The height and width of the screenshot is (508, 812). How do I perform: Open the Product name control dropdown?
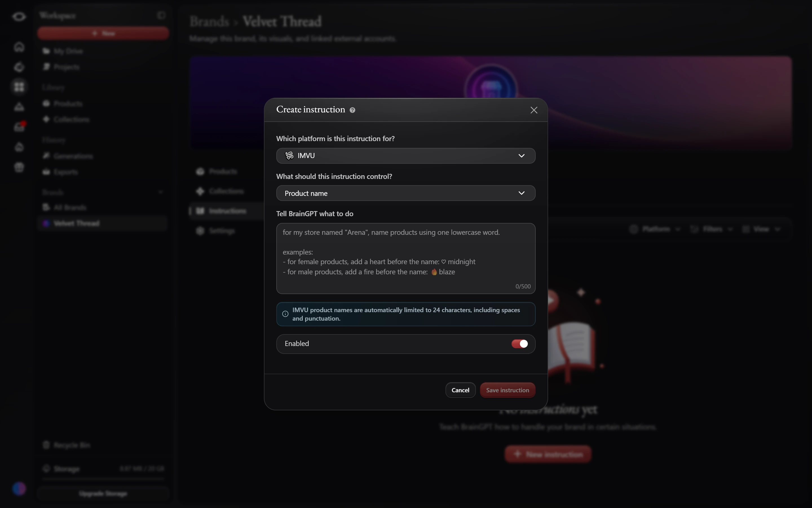(x=406, y=193)
